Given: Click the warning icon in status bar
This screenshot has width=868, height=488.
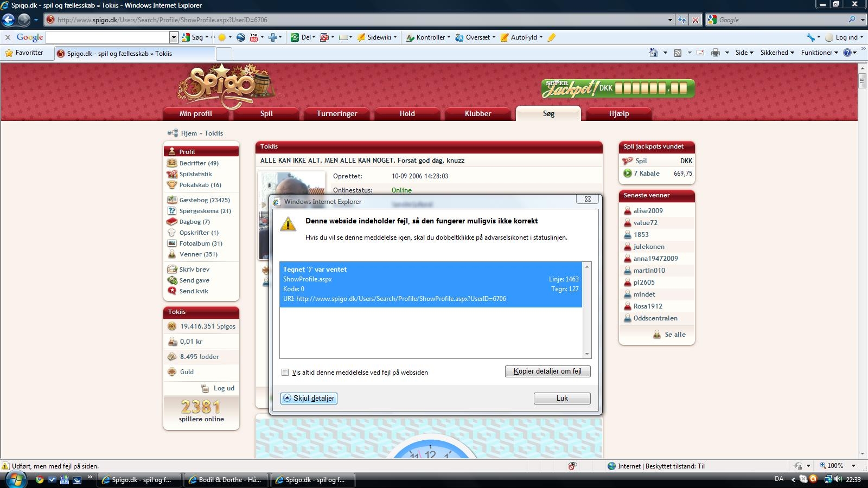Looking at the screenshot, I should (5, 466).
